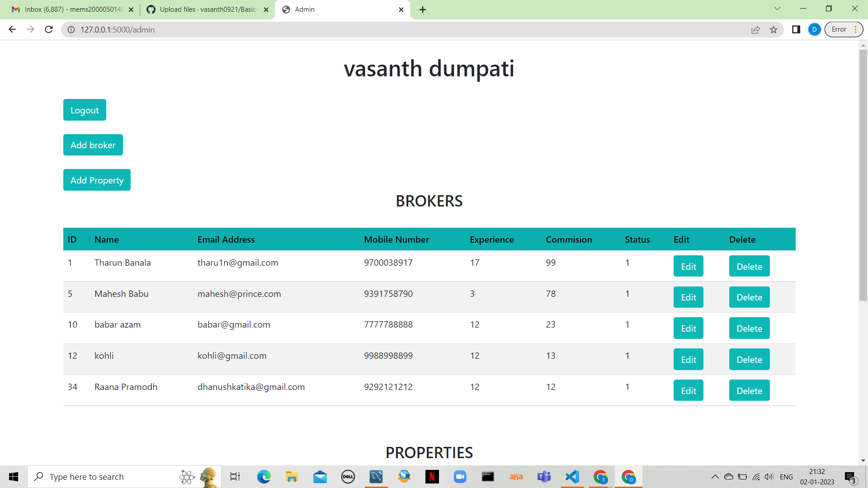Image resolution: width=868 pixels, height=488 pixels.
Task: Reload the Admin page
Action: tap(49, 29)
